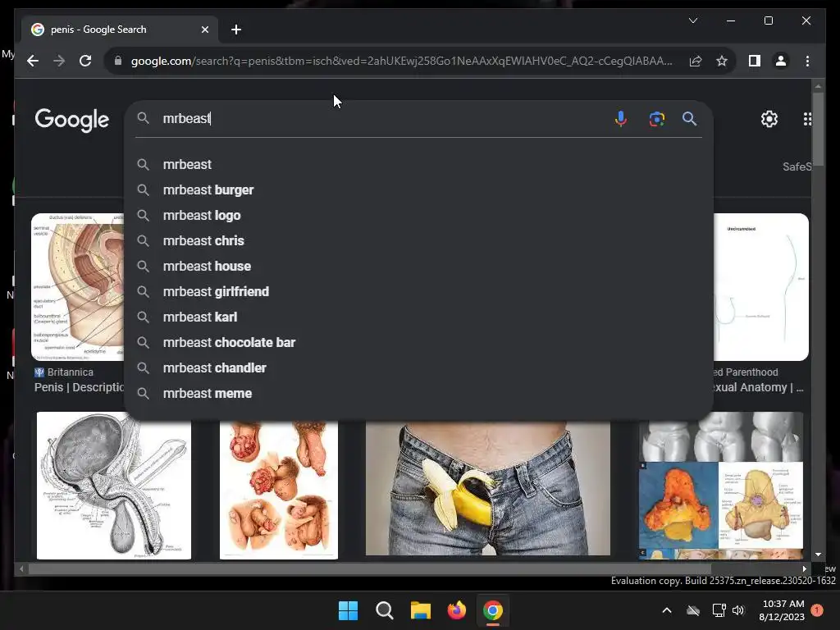Screen dimensions: 840x630
Task: Open the Windows Start menu
Action: pyautogui.click(x=348, y=610)
